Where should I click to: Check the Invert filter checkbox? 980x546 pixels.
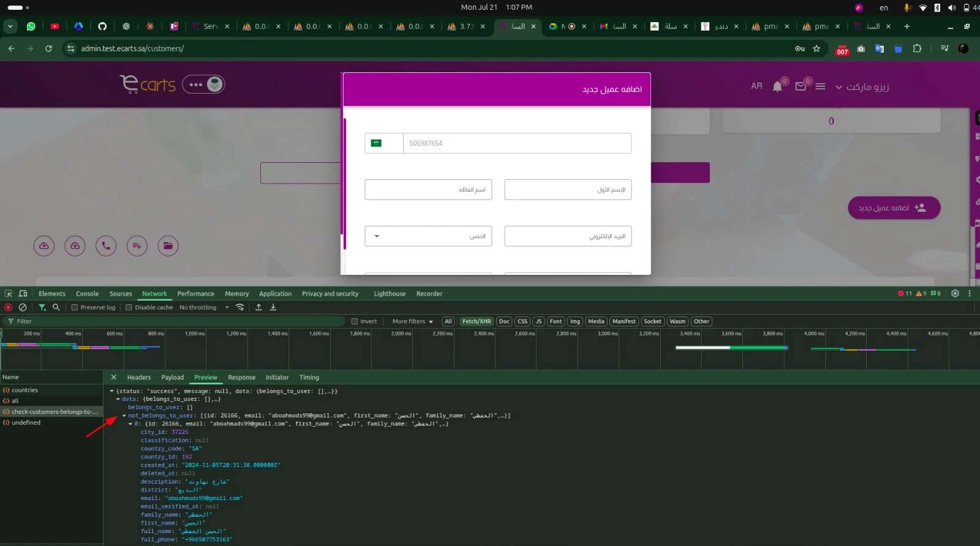pos(354,321)
